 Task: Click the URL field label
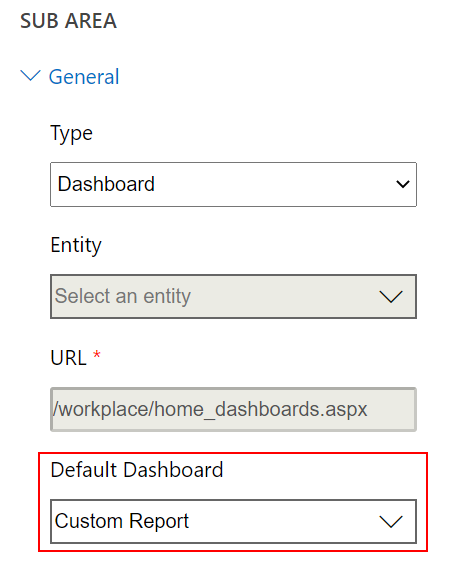click(x=68, y=358)
